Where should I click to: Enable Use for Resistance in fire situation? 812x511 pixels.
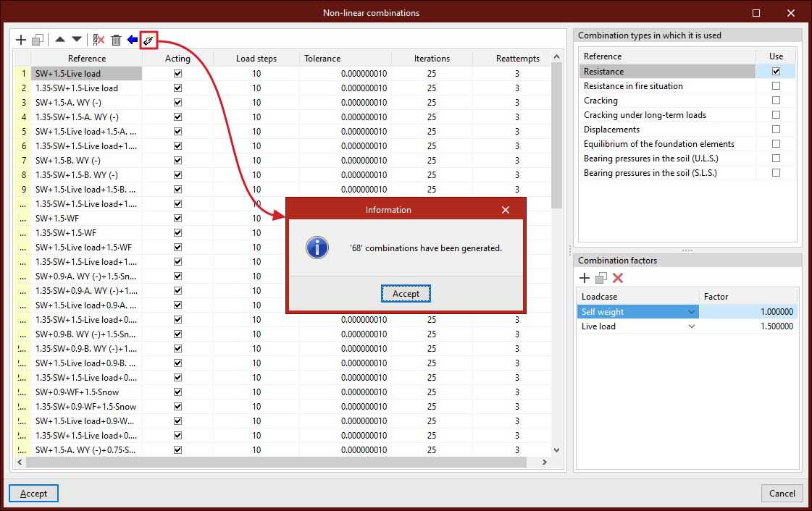point(776,86)
